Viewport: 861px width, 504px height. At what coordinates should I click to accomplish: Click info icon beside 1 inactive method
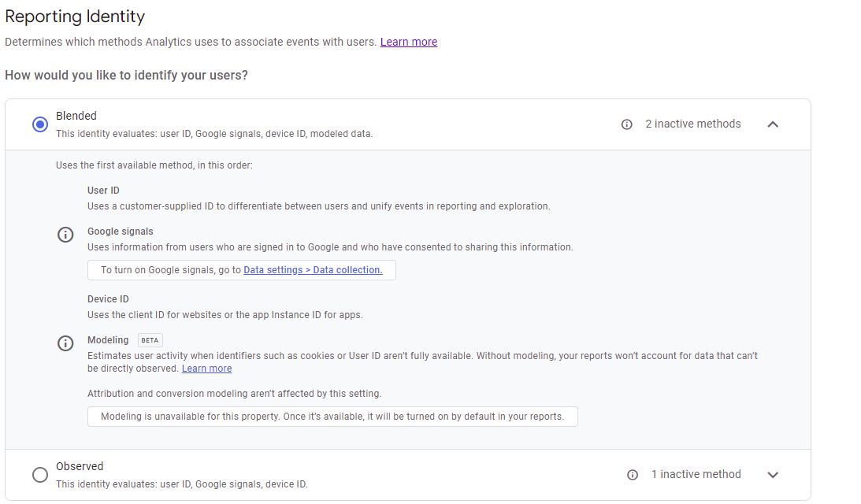point(633,475)
